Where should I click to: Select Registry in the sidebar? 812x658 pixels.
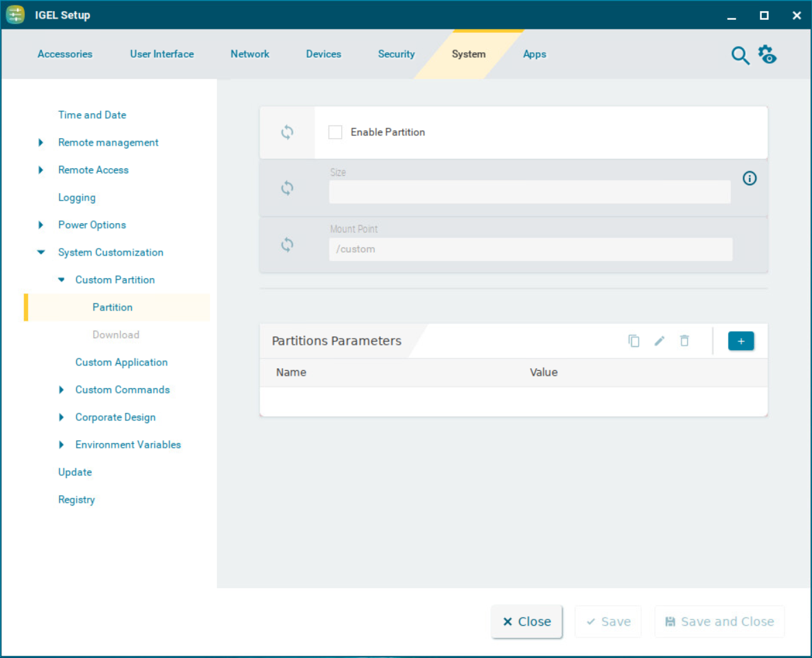point(76,500)
